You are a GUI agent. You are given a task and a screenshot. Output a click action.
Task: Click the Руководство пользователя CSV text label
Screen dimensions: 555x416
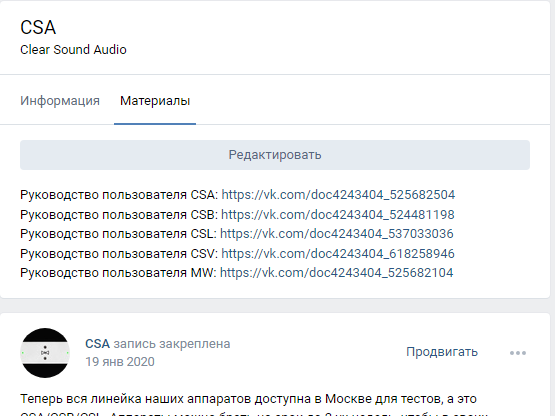(119, 253)
